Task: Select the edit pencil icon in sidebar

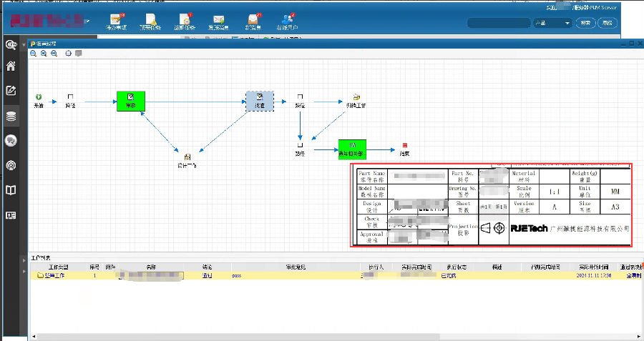Action: (x=11, y=91)
